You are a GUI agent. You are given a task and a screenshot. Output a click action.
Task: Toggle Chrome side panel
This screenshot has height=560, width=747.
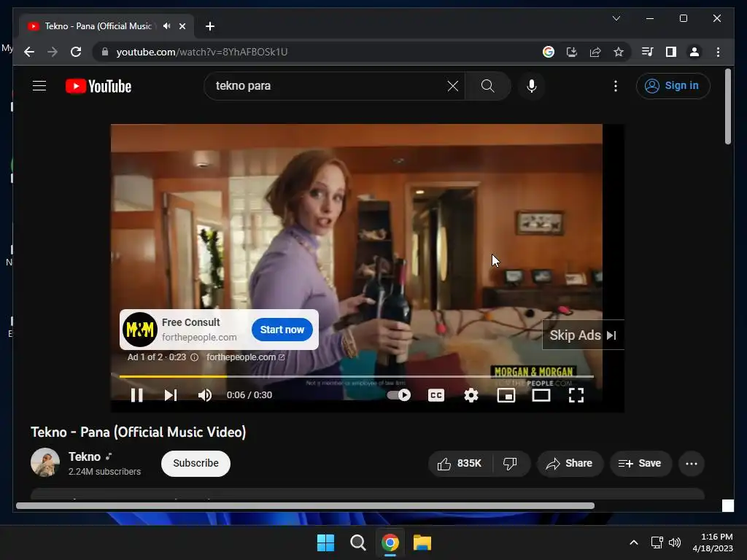coord(671,52)
